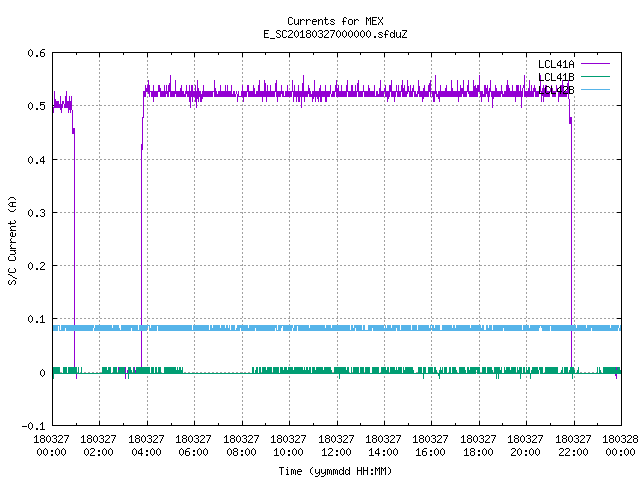Click the '180327 06:00' x-axis tick label

click(193, 445)
